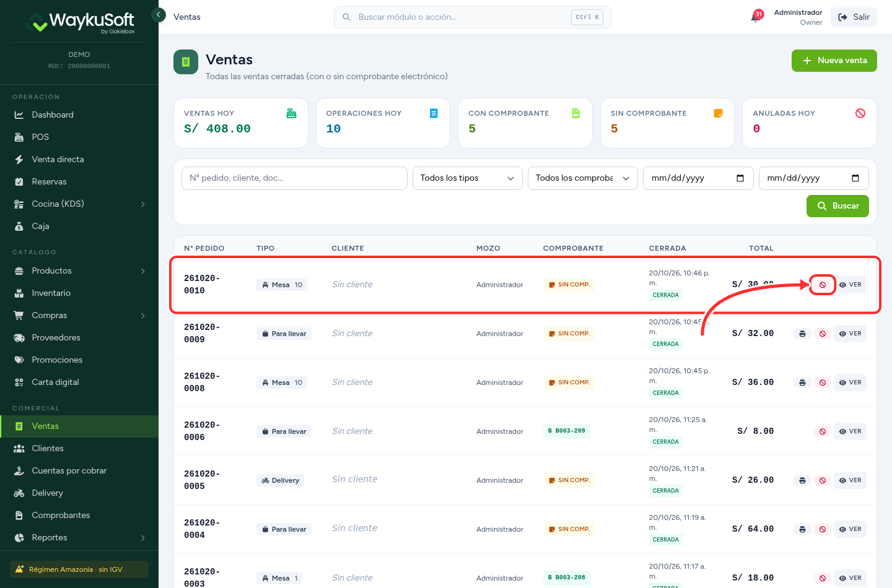
Task: View details of order 261020-0006 with VER
Action: tap(850, 431)
